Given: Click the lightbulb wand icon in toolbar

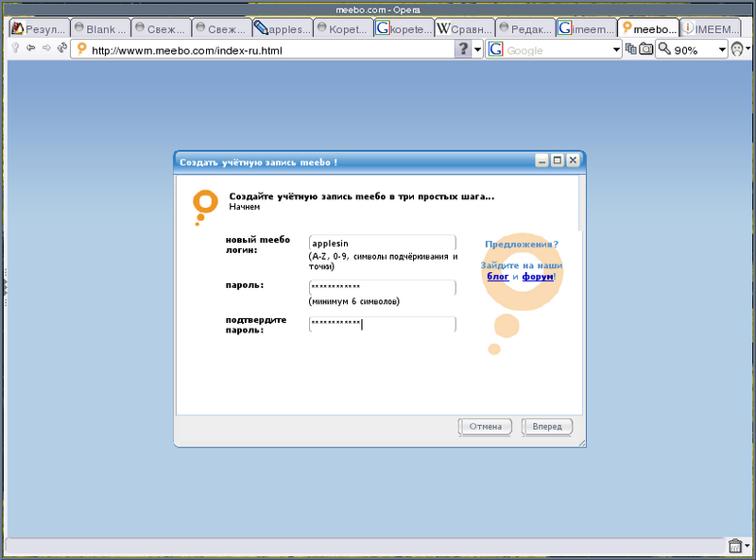Looking at the screenshot, I should 15,48.
